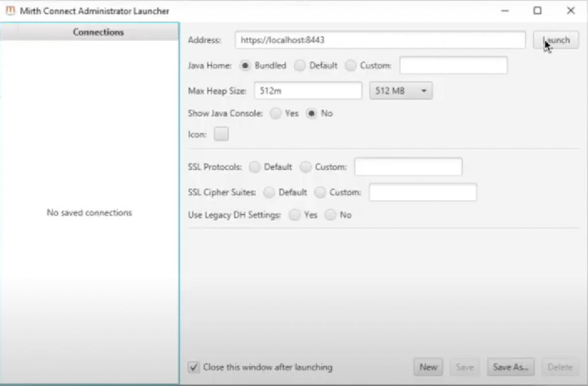Click the New connection button
Screen dimensions: 588x386
428,367
